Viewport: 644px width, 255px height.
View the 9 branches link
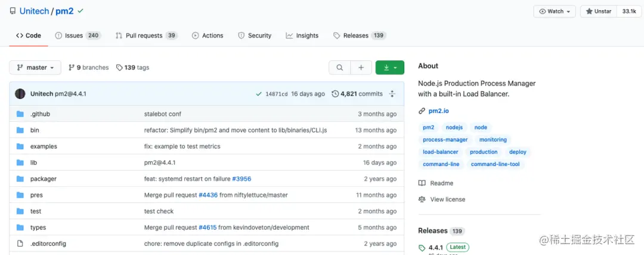(x=88, y=67)
